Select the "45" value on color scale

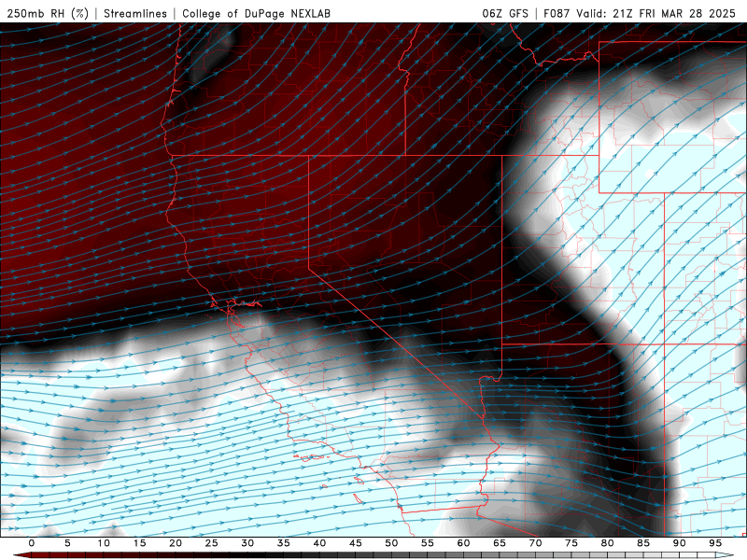pos(355,543)
